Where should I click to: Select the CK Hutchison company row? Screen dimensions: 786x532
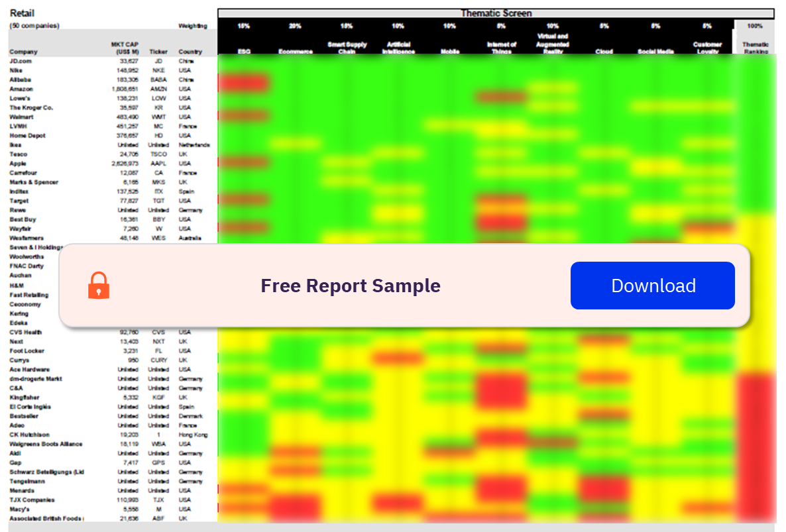click(113, 435)
